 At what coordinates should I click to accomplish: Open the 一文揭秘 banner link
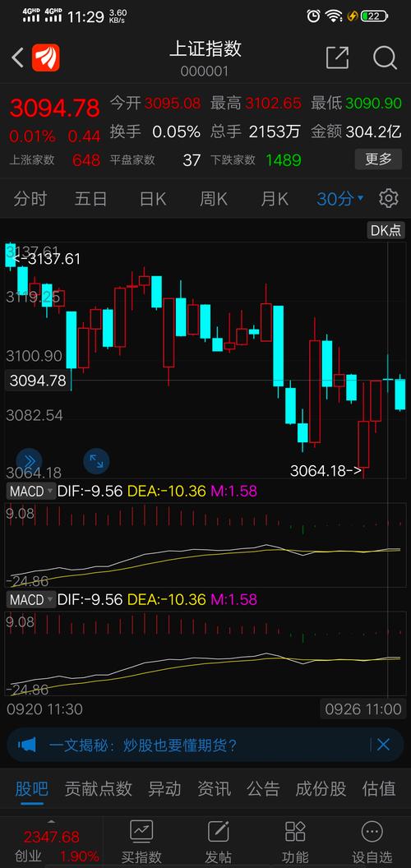pyautogui.click(x=143, y=745)
